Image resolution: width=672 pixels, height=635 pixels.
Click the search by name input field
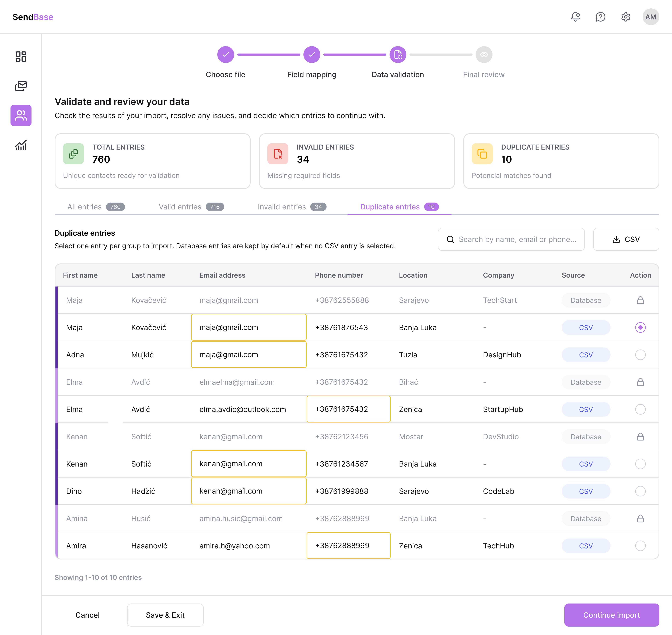coord(517,239)
